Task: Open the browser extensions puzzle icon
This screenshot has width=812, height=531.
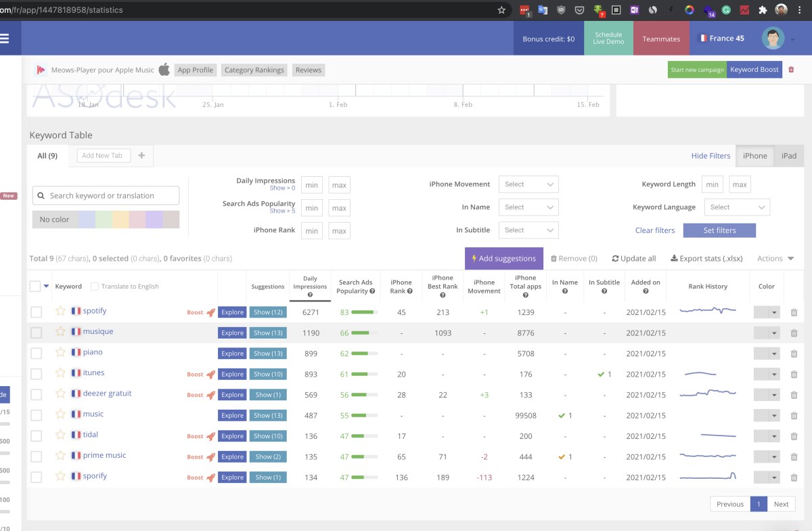Action: (763, 10)
